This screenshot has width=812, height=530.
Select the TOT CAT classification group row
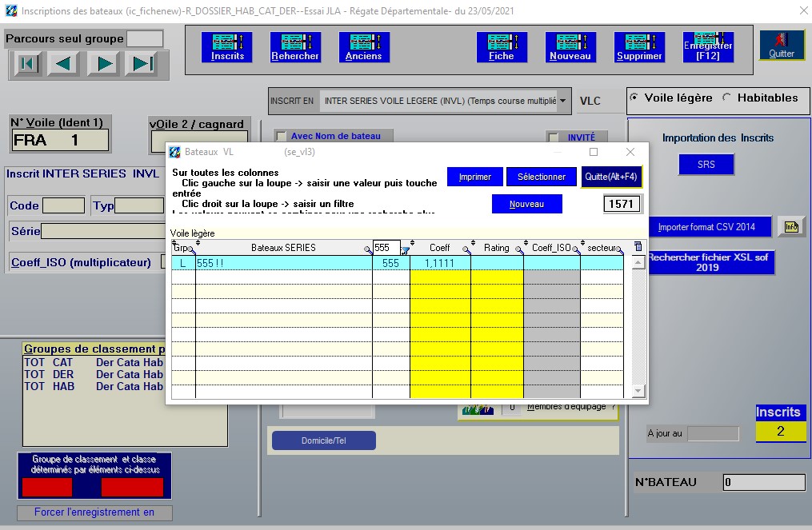click(94, 362)
